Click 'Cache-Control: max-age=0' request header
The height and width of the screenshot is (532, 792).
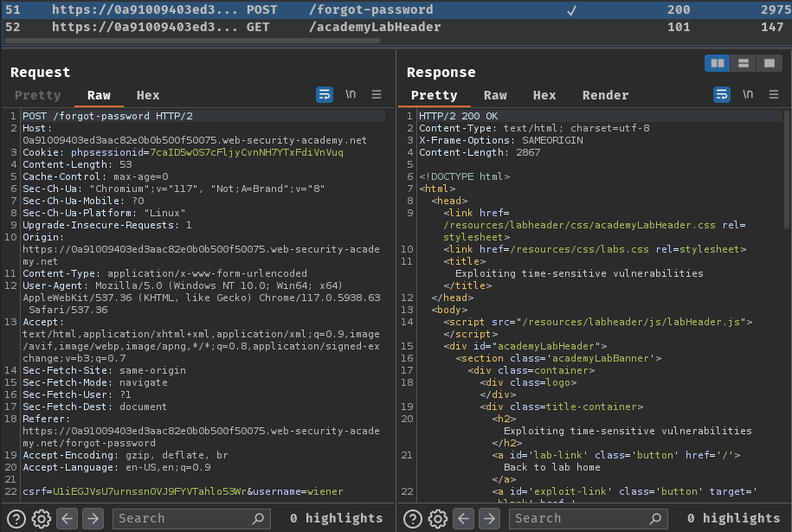95,176
